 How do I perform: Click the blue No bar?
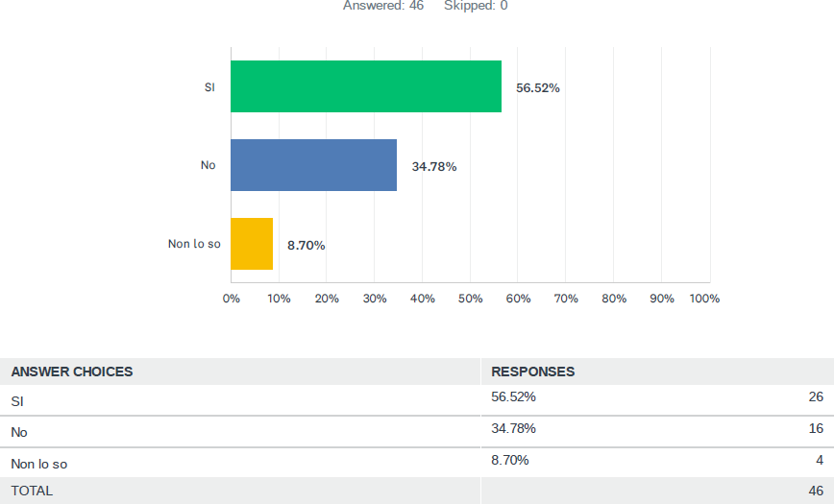(x=314, y=165)
